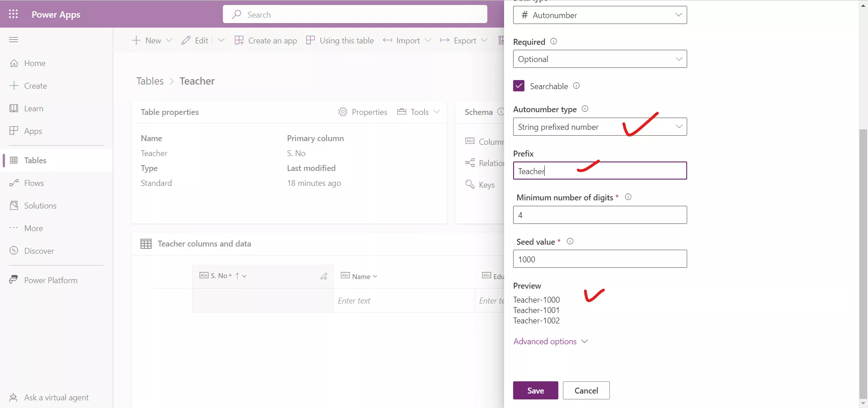Click the S. No column edit icon
This screenshot has width=868, height=408.
click(x=324, y=276)
